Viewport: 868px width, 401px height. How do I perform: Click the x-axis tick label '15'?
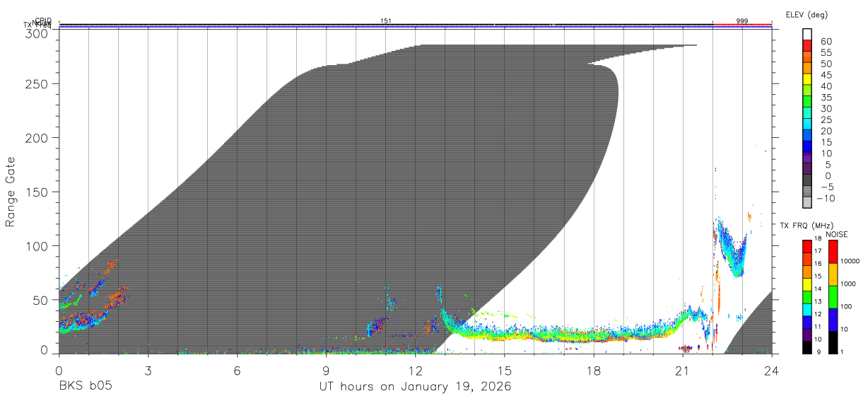pyautogui.click(x=505, y=370)
